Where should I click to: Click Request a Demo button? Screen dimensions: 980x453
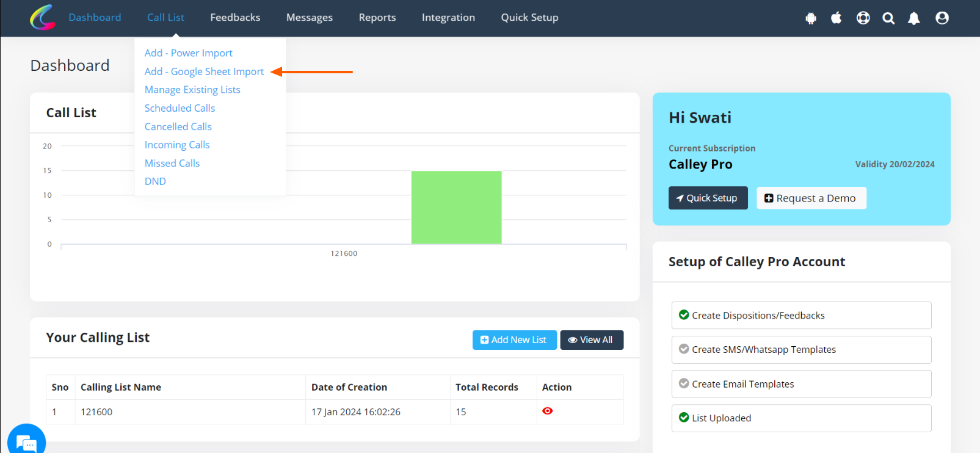[811, 198]
